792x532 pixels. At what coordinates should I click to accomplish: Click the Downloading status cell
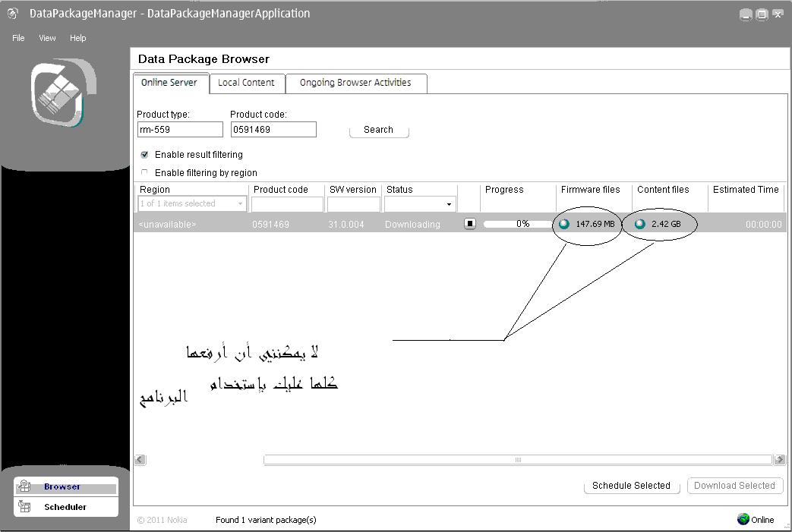412,224
